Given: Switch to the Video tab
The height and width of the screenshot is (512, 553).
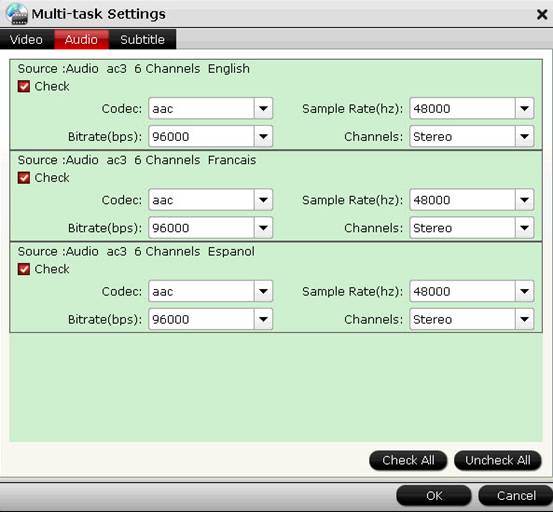Looking at the screenshot, I should 27,39.
